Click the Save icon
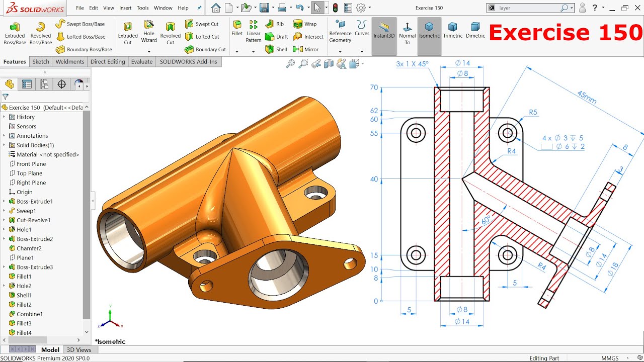 coord(264,8)
